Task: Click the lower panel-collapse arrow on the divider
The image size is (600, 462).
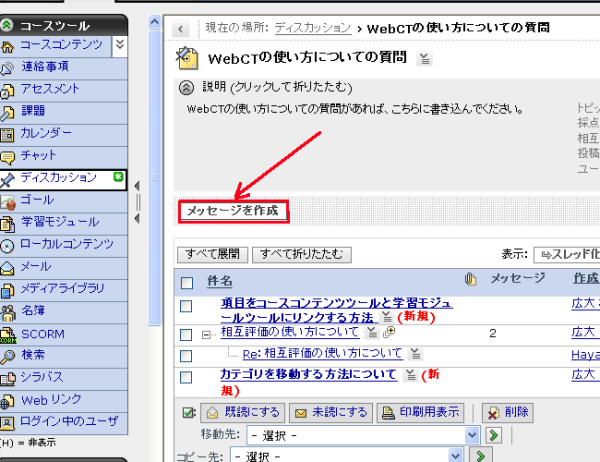Action: coord(137,219)
